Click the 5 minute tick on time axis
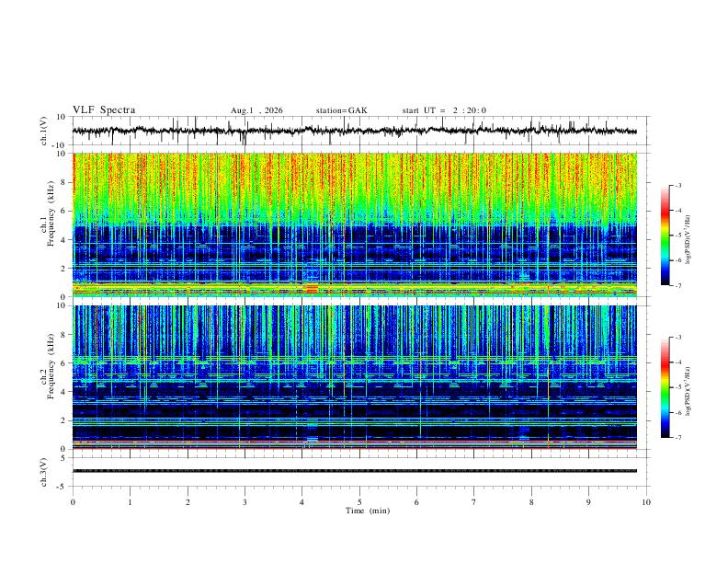Viewport: 728px width, 563px height. 359,502
